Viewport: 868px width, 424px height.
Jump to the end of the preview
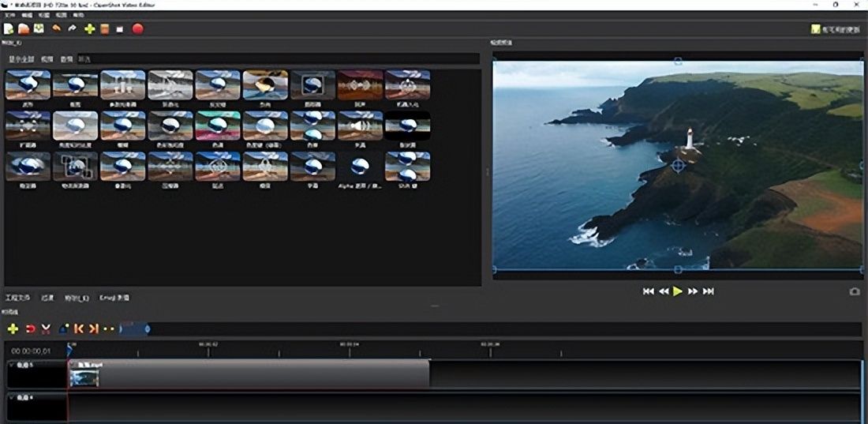(x=708, y=291)
